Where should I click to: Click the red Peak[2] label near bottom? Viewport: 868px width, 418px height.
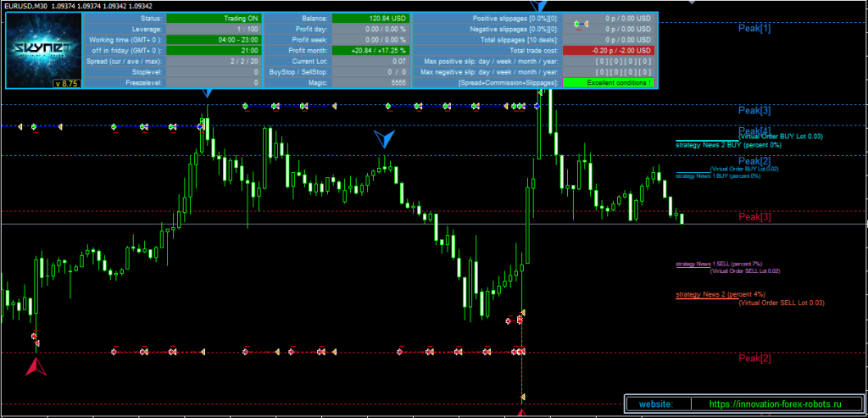754,359
